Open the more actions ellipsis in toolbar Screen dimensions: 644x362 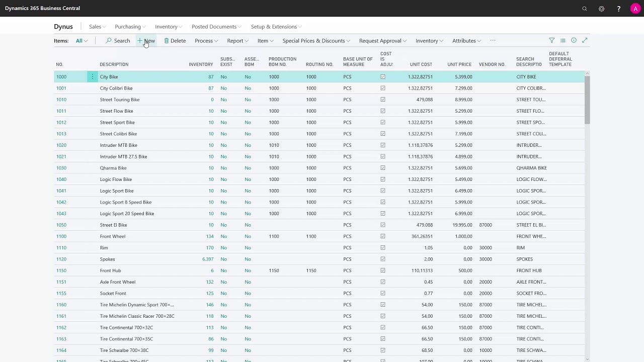pyautogui.click(x=493, y=40)
